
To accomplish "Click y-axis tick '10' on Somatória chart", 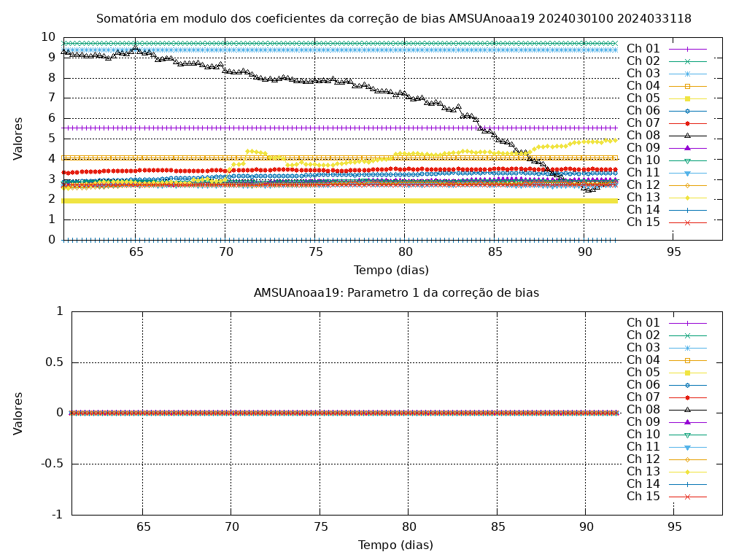I will 48,36.
